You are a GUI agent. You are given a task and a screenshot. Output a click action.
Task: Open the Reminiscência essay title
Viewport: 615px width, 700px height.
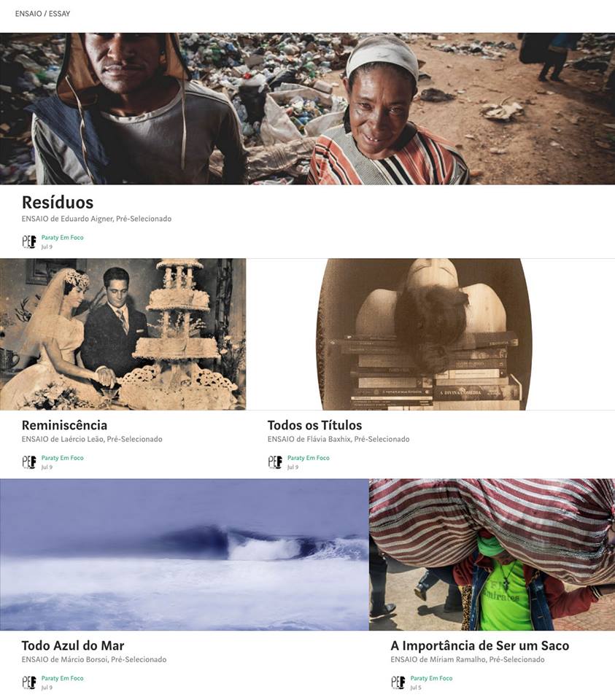[64, 425]
